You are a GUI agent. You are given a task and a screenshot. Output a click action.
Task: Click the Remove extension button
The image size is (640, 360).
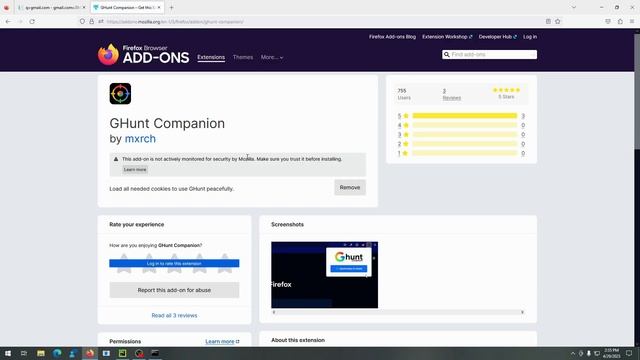pyautogui.click(x=350, y=187)
